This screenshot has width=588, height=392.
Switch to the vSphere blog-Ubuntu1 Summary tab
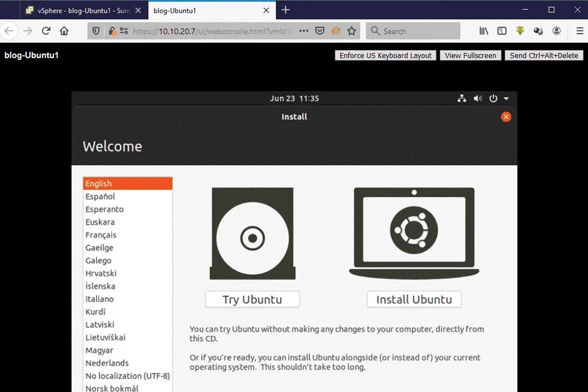click(x=84, y=10)
